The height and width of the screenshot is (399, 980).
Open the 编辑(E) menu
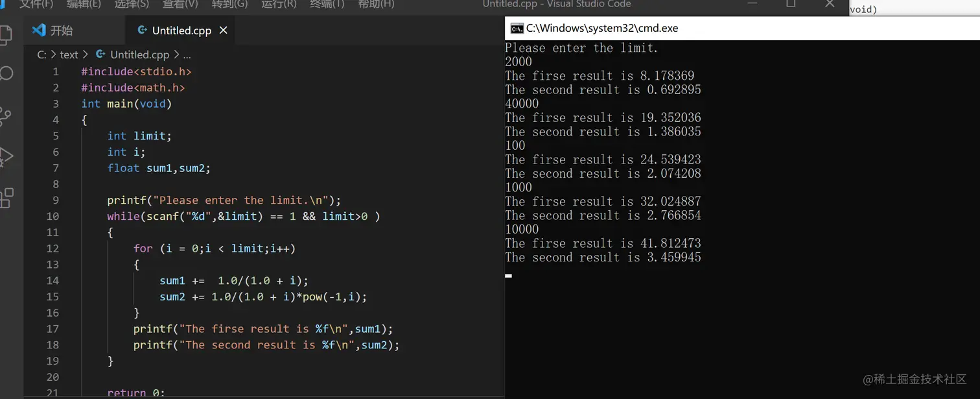click(x=84, y=4)
